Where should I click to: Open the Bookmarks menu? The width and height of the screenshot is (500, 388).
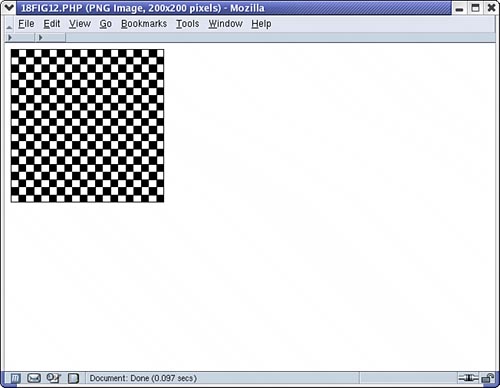tap(144, 24)
